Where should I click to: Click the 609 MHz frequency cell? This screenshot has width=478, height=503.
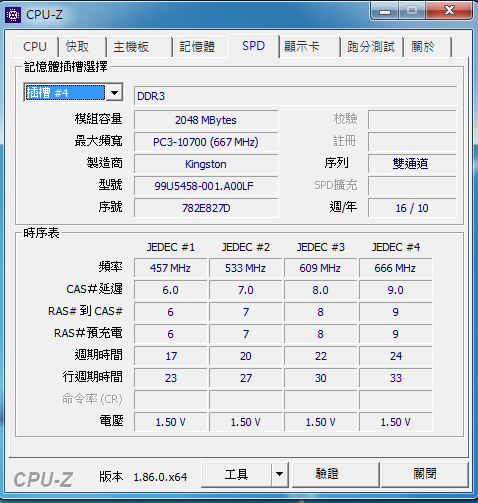point(320,268)
